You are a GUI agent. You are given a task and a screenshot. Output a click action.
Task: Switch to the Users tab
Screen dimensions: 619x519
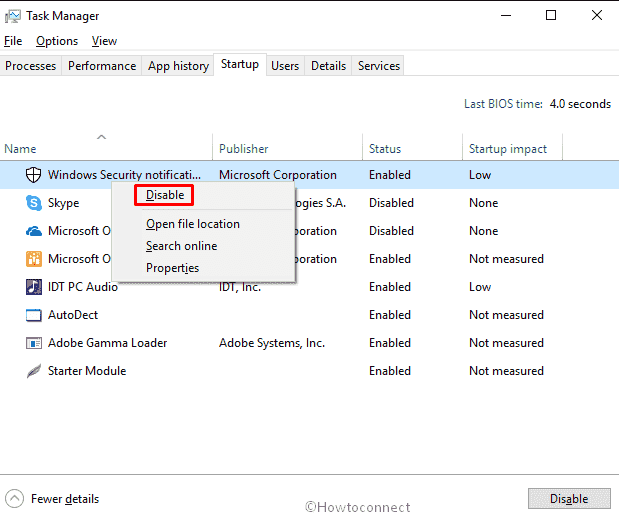[x=285, y=66]
